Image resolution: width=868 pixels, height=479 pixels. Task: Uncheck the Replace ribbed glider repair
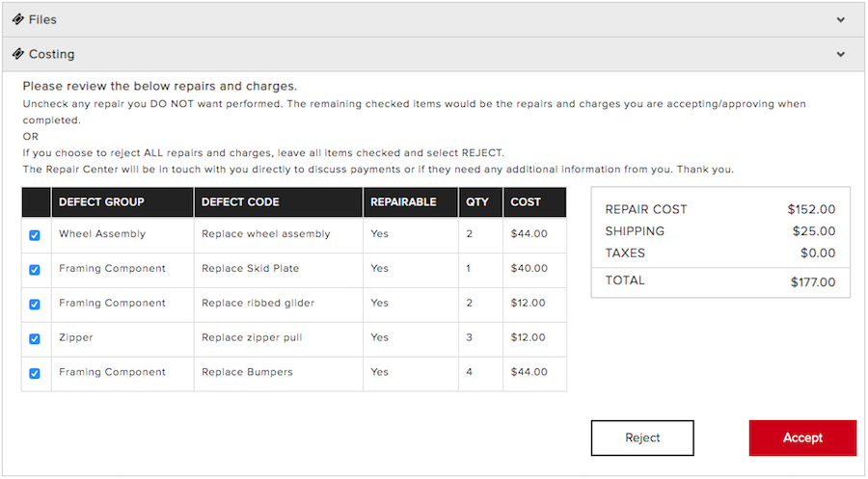35,305
